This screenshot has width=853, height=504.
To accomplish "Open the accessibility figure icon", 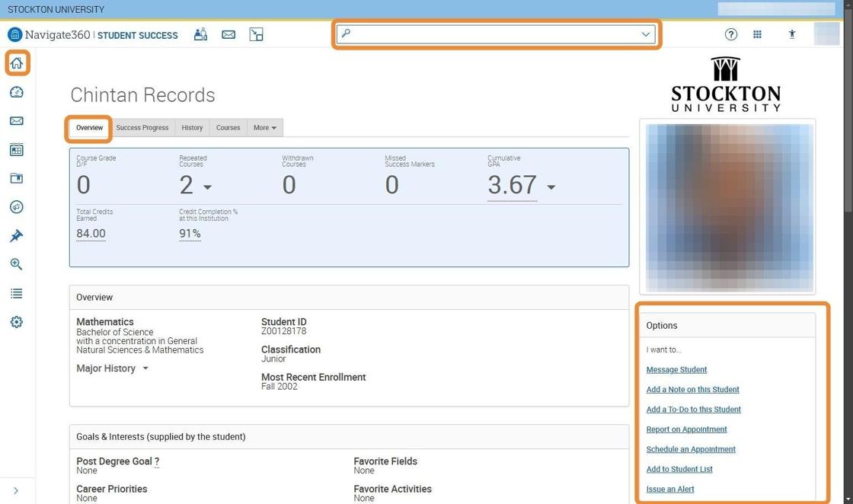I will point(792,34).
